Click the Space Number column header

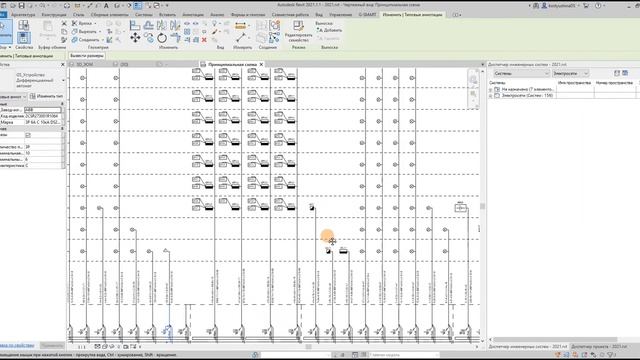[x=614, y=83]
